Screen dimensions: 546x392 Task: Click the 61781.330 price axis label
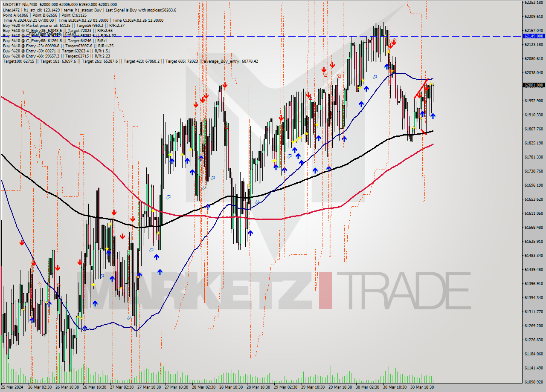[534, 157]
